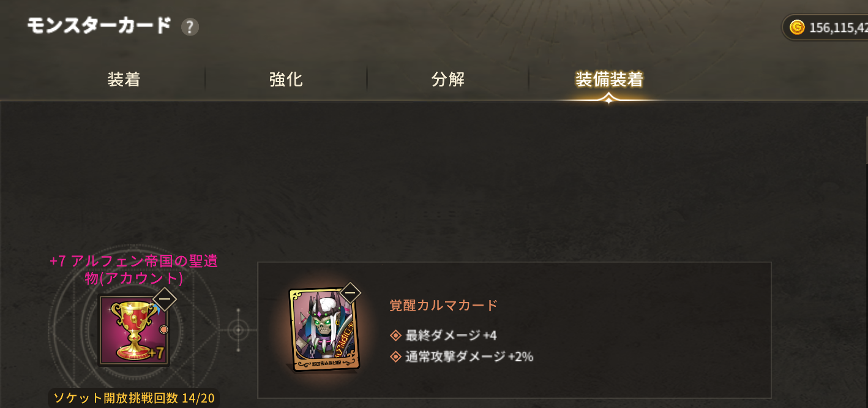
Task: Switch to the 強化 tab
Action: click(x=286, y=80)
